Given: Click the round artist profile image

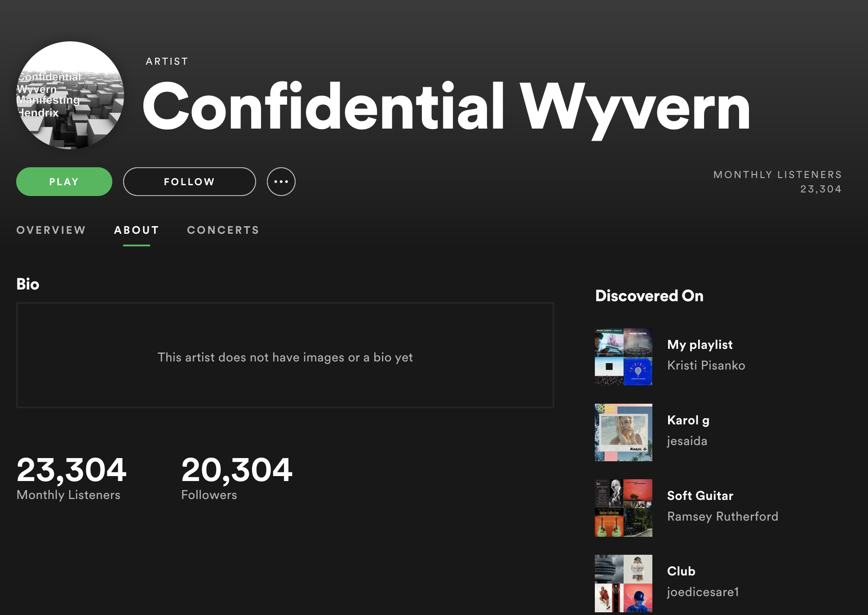Looking at the screenshot, I should point(70,95).
